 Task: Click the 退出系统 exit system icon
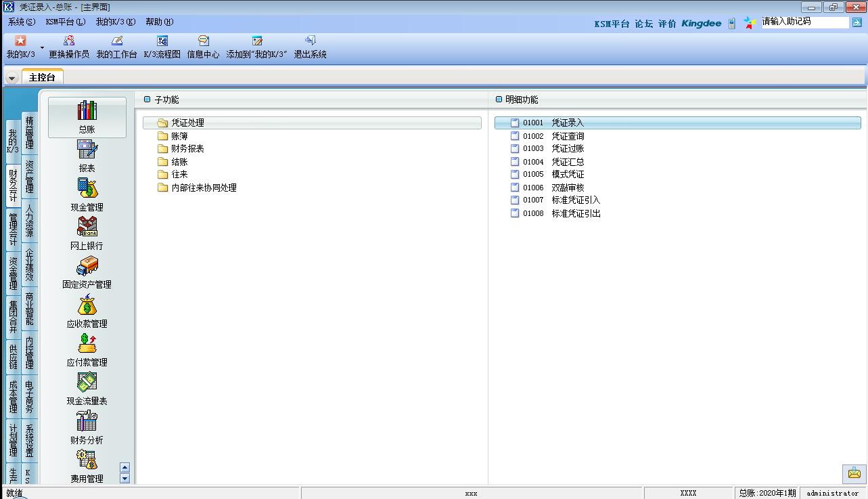310,41
